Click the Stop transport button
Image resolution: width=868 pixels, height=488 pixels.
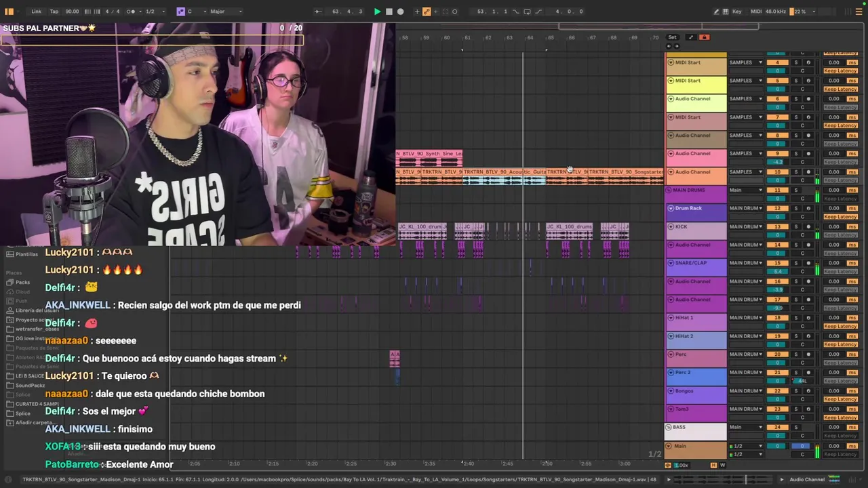389,12
